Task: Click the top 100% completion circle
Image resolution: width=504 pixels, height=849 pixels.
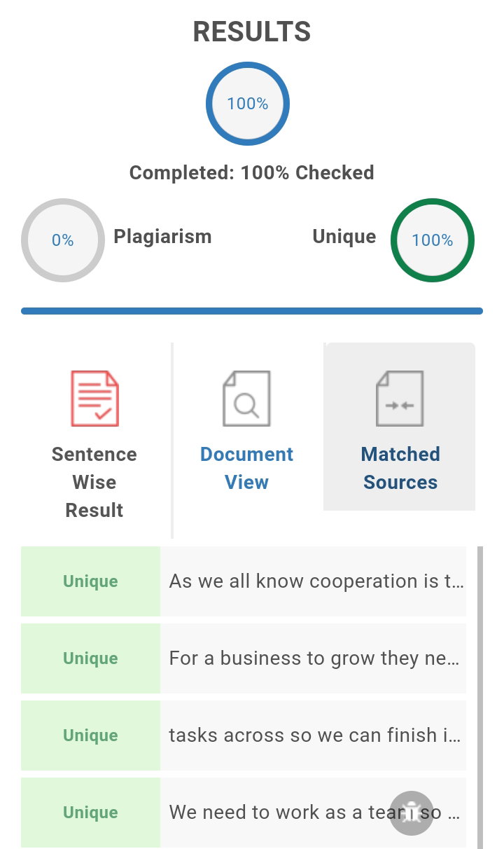Action: tap(248, 104)
